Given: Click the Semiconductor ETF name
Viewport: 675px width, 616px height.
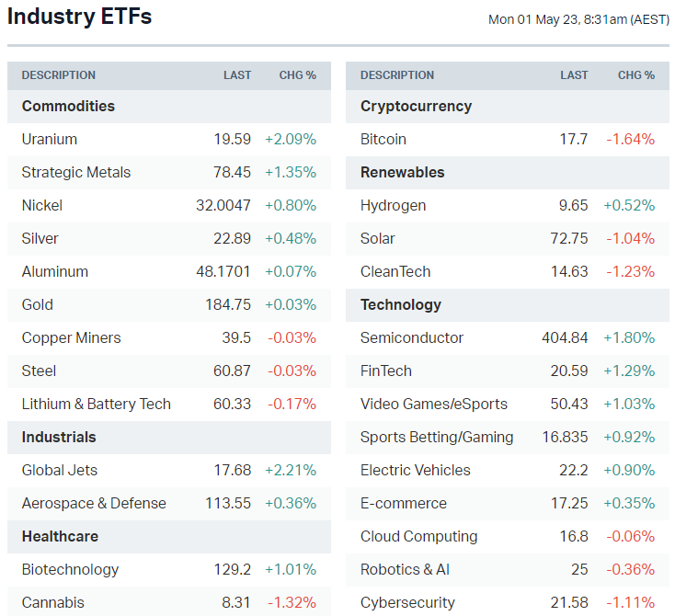Looking at the screenshot, I should point(412,337).
